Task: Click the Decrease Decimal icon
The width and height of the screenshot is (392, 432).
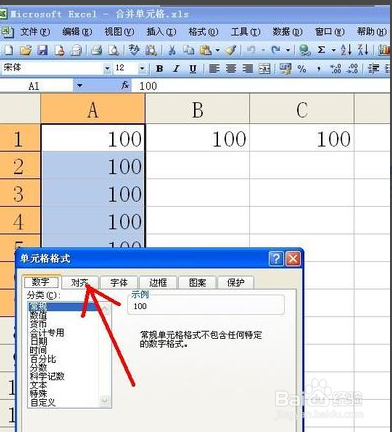Action: coord(353,69)
